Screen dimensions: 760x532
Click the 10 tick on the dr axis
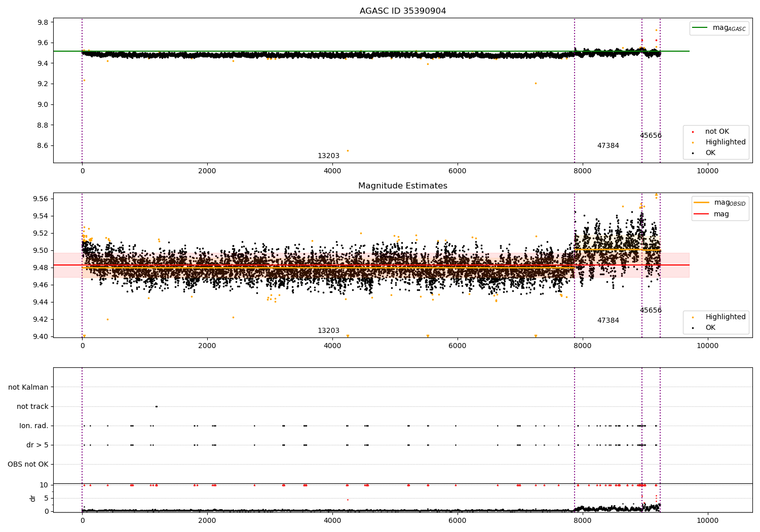point(44,485)
